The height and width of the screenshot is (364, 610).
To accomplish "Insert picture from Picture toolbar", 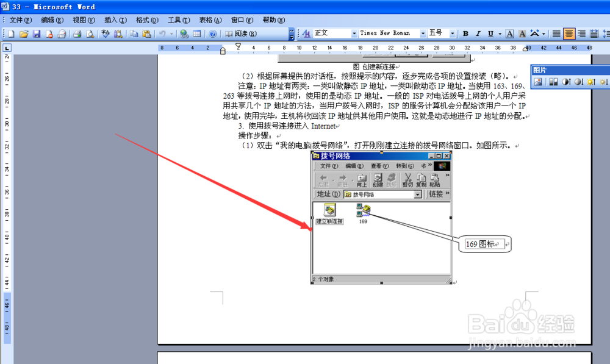I will [538, 82].
